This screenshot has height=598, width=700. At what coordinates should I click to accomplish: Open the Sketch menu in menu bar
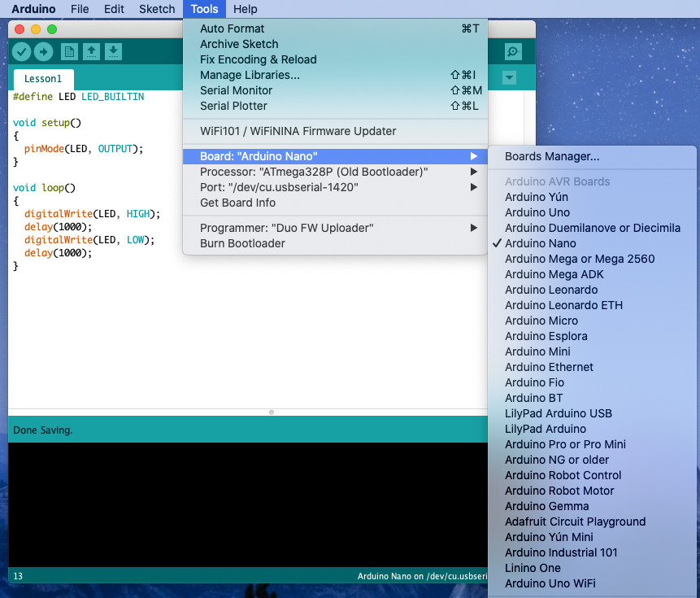[157, 9]
